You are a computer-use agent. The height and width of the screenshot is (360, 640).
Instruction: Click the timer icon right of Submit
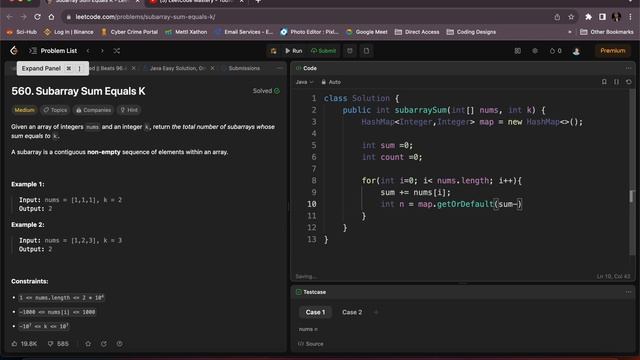[x=350, y=51]
